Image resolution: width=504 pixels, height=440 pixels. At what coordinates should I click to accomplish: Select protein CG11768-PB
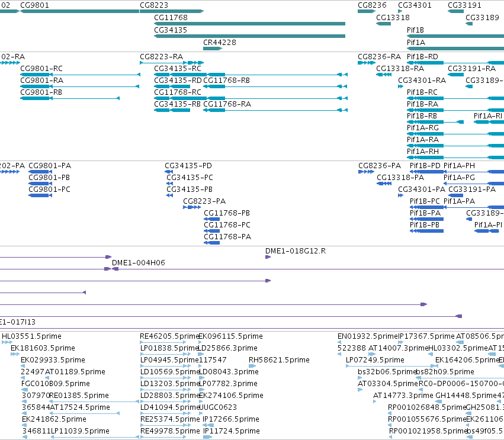[x=227, y=214]
